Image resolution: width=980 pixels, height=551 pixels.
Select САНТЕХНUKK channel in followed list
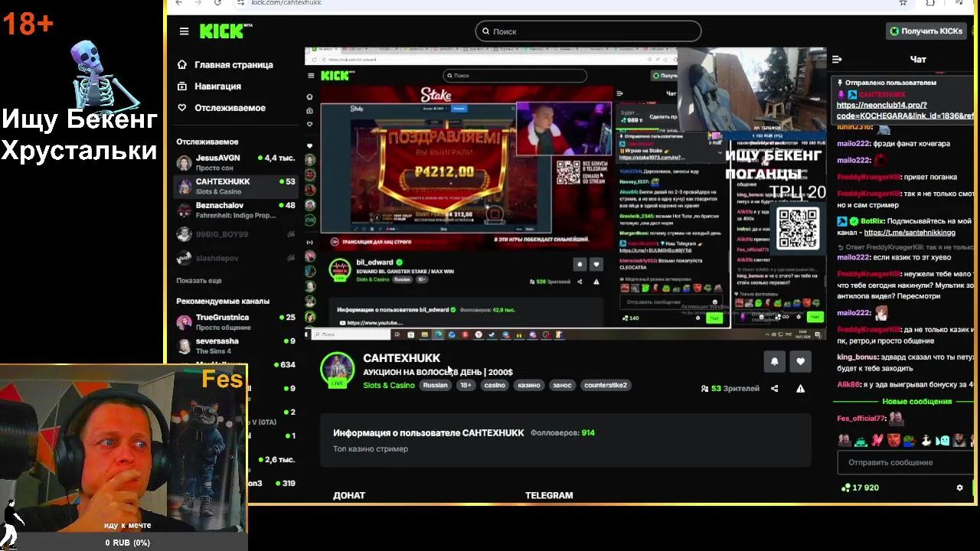coord(236,186)
